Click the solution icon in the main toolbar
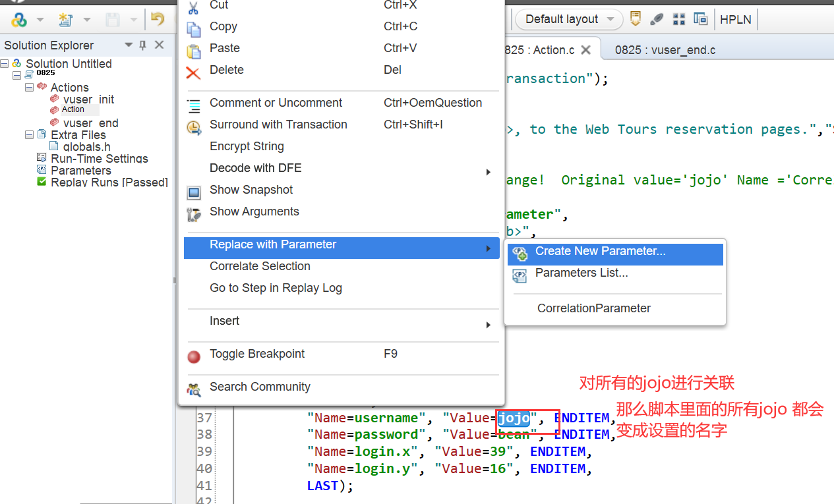The image size is (834, 504). tap(19, 20)
